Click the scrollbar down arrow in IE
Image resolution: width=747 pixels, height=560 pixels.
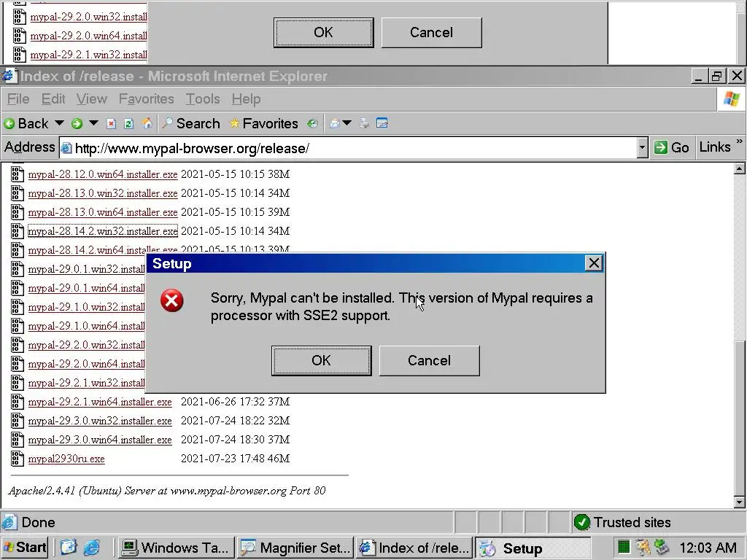(740, 502)
